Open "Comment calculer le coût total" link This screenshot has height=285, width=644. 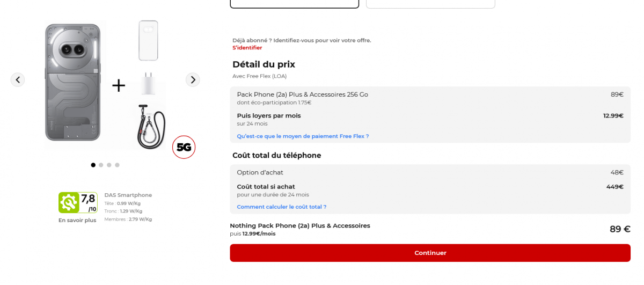click(281, 207)
